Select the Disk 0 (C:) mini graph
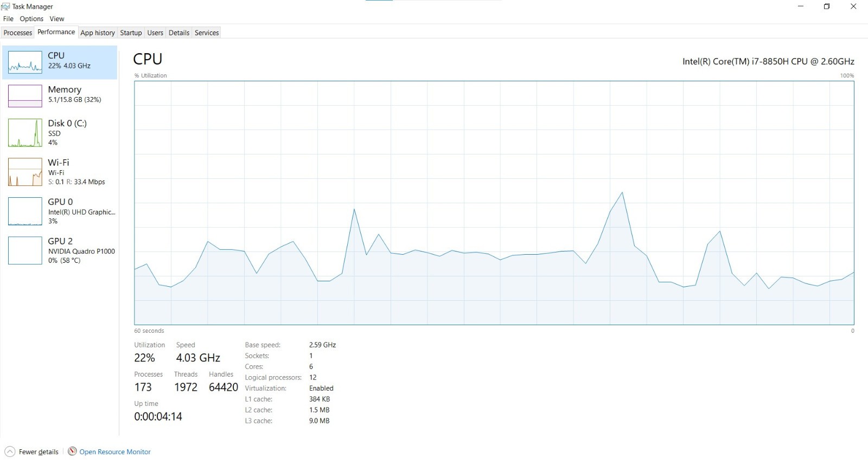 click(x=25, y=133)
